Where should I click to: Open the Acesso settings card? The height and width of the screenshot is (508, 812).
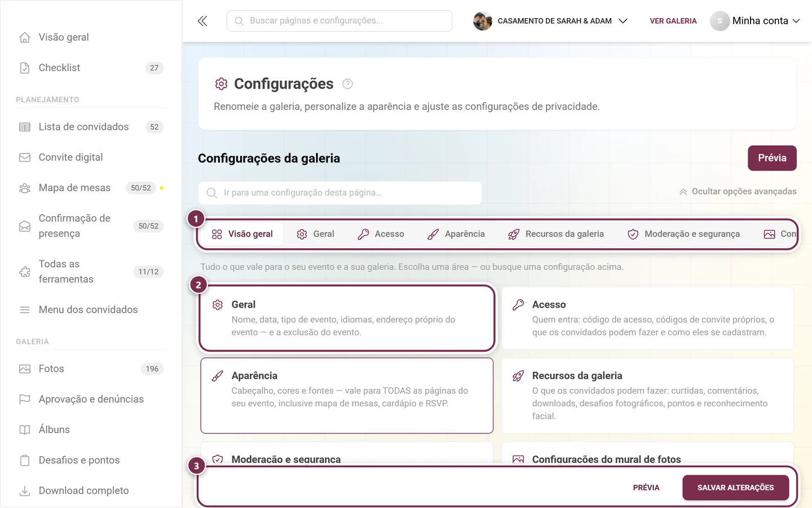click(647, 318)
